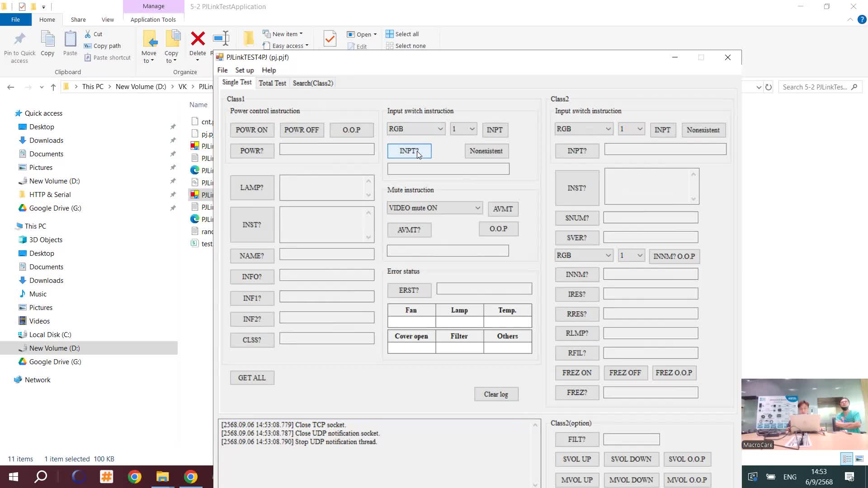Click the Clear log button
The width and height of the screenshot is (868, 488).
click(496, 394)
